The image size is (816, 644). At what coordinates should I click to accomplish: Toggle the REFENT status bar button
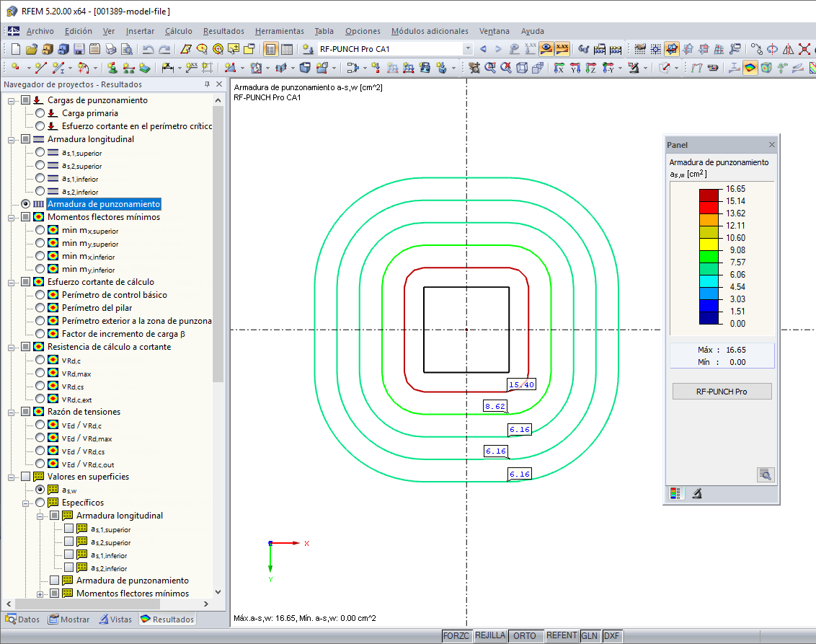[x=562, y=635]
